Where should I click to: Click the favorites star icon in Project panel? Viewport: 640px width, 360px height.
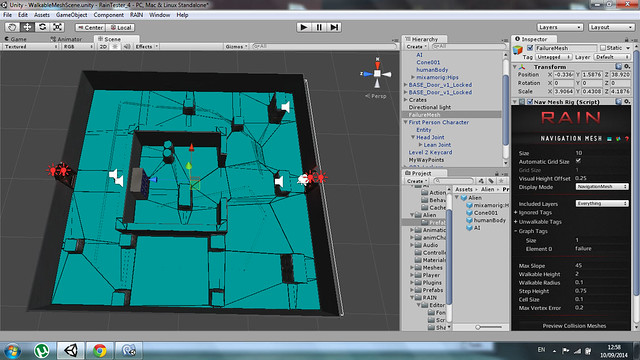pos(501,181)
